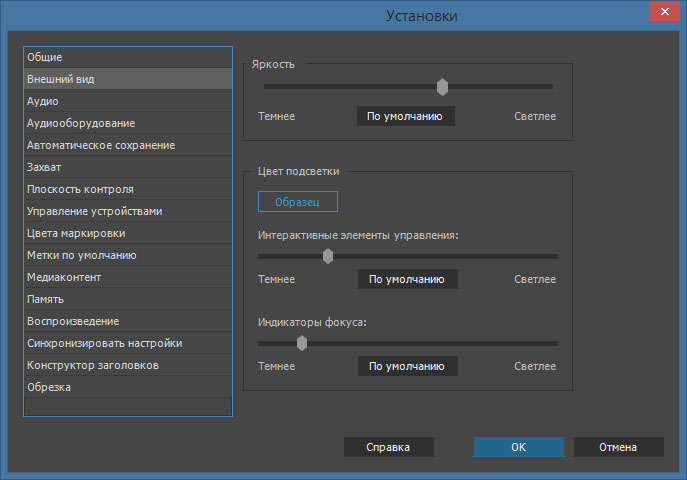
Task: Click Темнее label under Яркость
Action: point(276,116)
